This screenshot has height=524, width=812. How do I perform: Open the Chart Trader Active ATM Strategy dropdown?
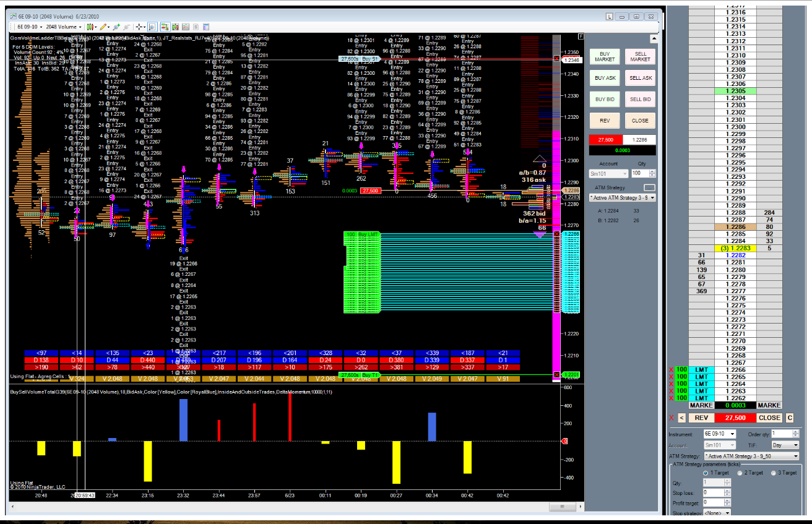622,198
